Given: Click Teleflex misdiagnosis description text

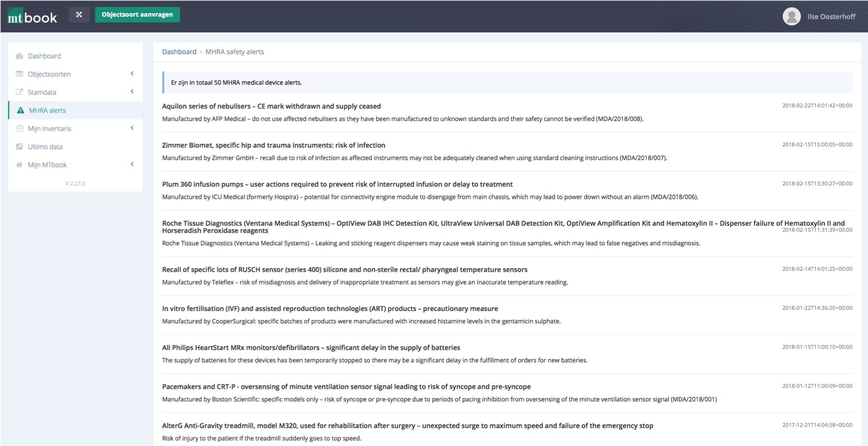Looking at the screenshot, I should coord(365,282).
